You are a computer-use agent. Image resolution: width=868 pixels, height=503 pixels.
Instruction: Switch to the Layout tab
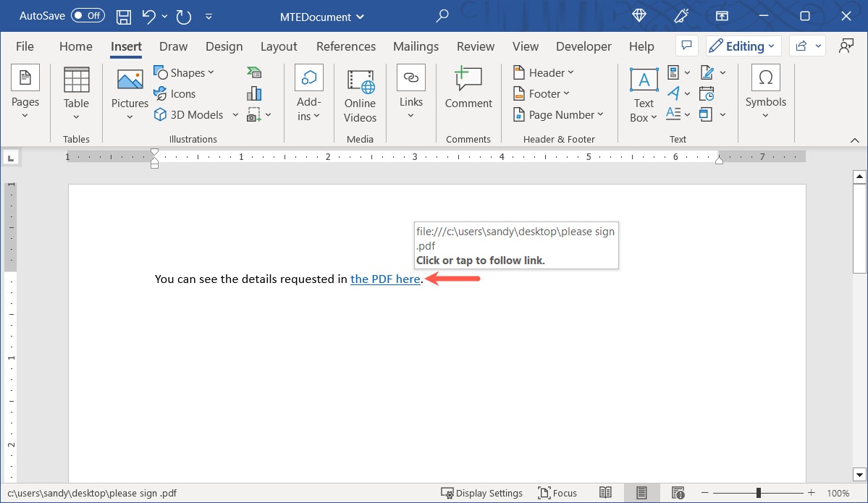pyautogui.click(x=279, y=46)
